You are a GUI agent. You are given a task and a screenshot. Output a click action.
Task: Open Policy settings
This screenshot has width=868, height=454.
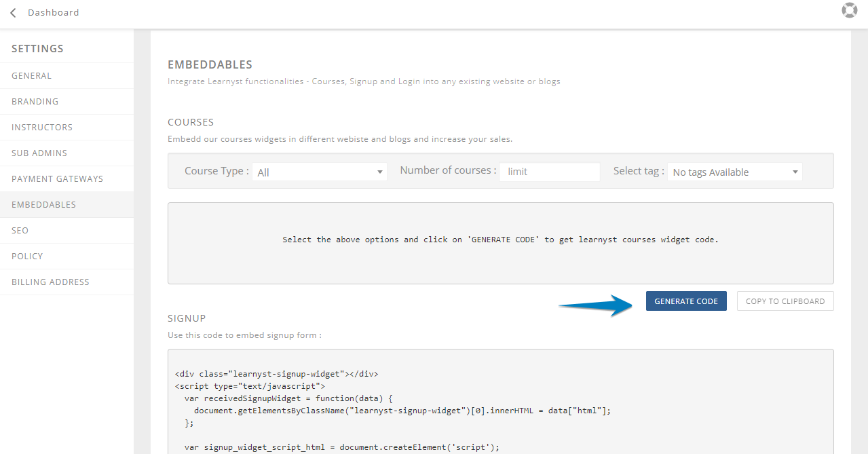coord(67,257)
